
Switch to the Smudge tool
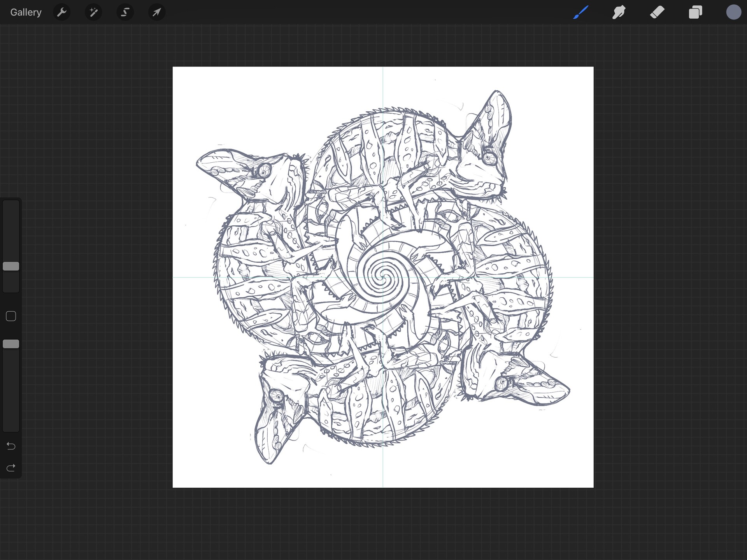[619, 12]
